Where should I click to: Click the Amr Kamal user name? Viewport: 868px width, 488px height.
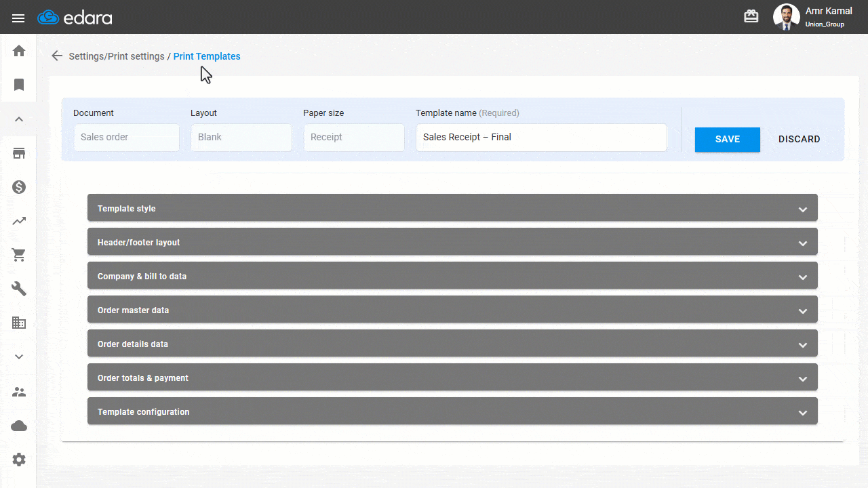point(829,11)
